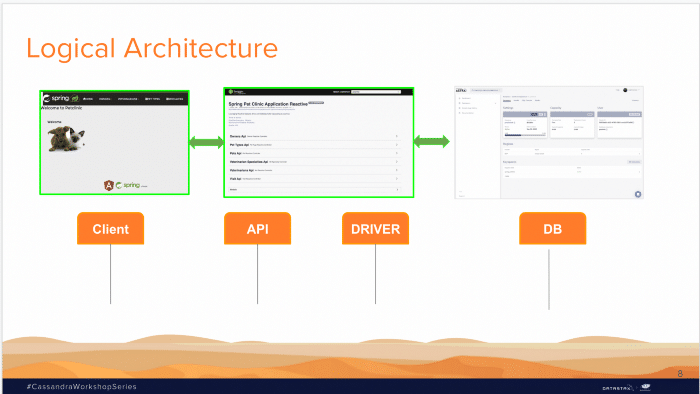Click the orange API box
The width and height of the screenshot is (700, 394).
pyautogui.click(x=257, y=228)
